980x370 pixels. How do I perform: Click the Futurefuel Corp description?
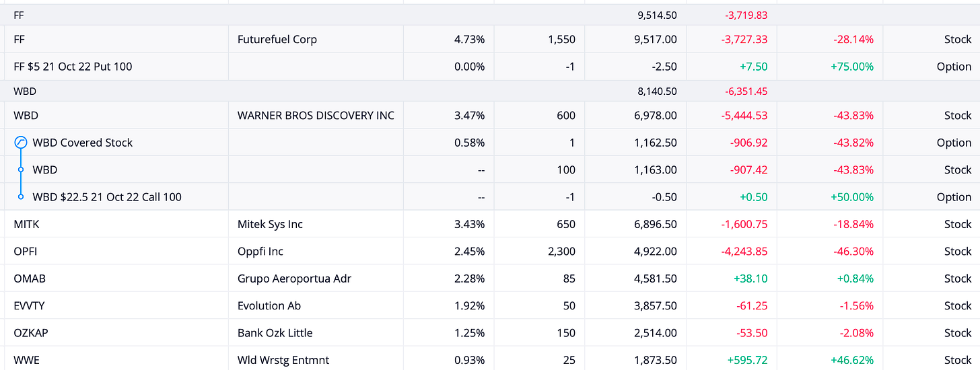tap(277, 40)
